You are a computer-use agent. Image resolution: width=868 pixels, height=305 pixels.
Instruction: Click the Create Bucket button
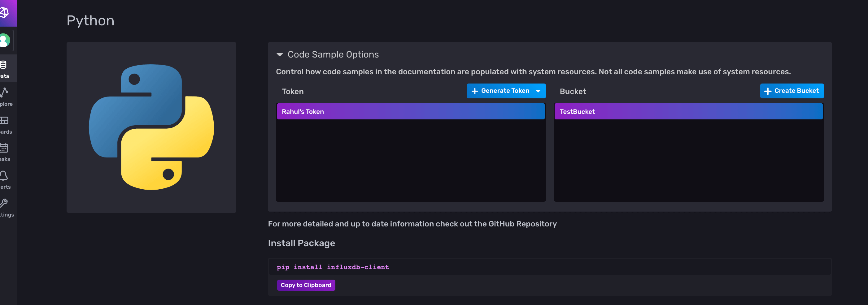tap(792, 91)
